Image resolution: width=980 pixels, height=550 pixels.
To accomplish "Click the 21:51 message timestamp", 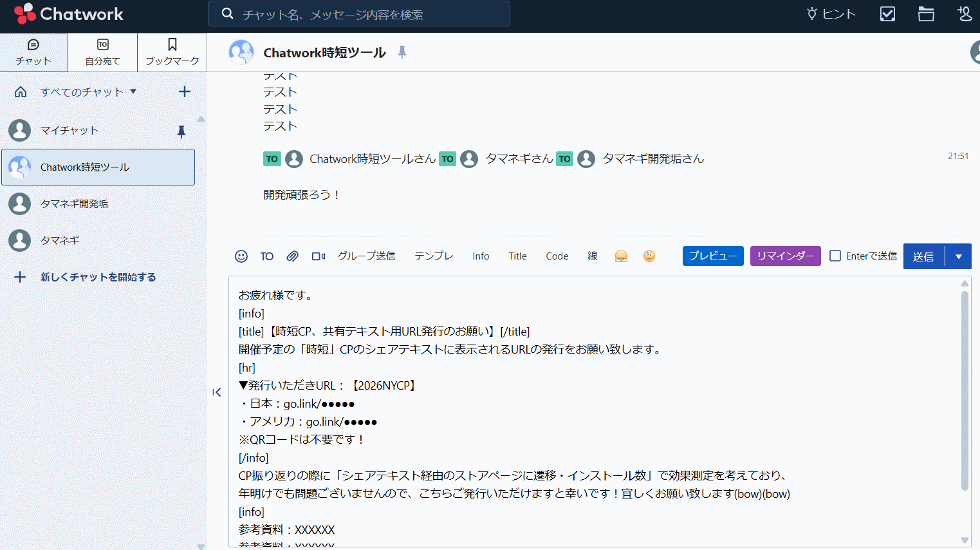I will pos(958,156).
